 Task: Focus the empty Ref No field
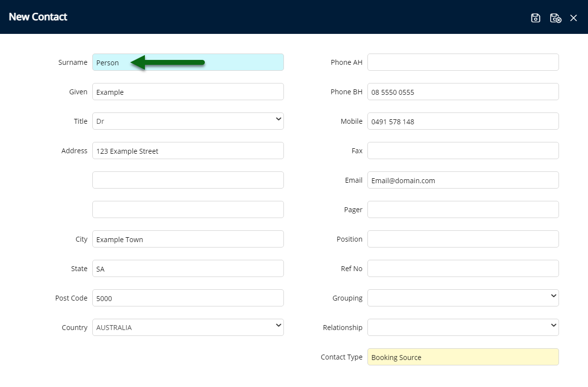point(463,269)
